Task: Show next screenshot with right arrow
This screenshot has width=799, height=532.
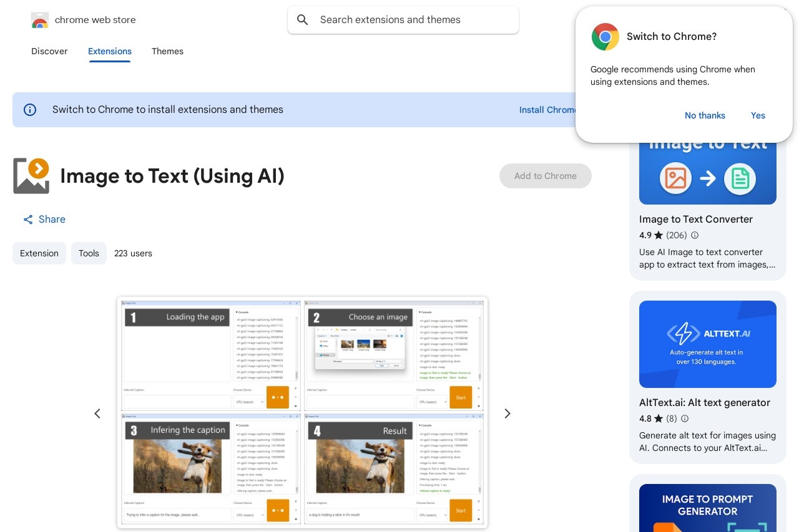Action: 507,414
